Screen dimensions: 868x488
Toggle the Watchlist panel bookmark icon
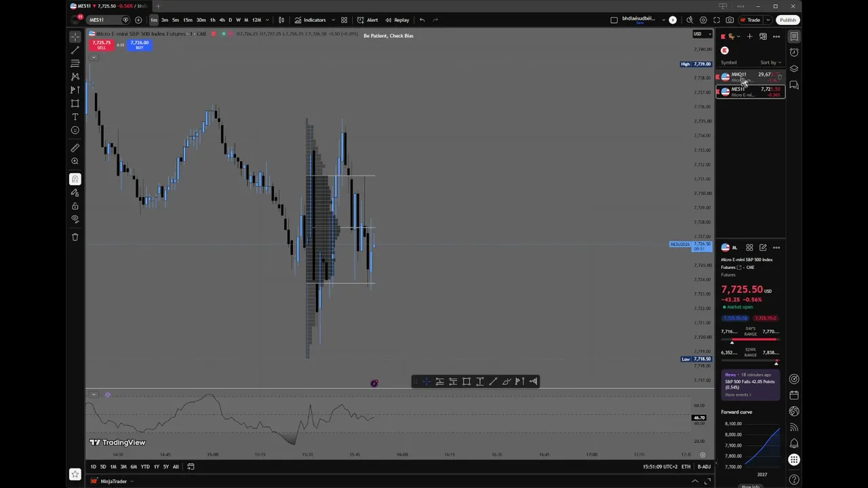tap(794, 36)
